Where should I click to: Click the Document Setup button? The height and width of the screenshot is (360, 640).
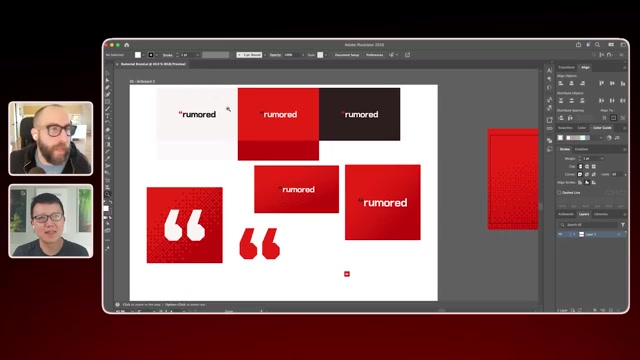pyautogui.click(x=347, y=55)
